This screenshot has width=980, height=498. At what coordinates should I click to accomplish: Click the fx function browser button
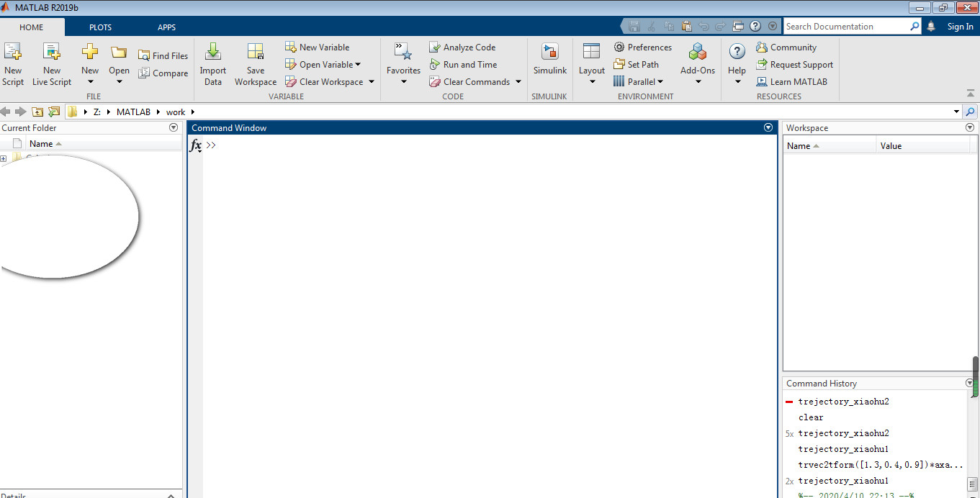pyautogui.click(x=196, y=145)
